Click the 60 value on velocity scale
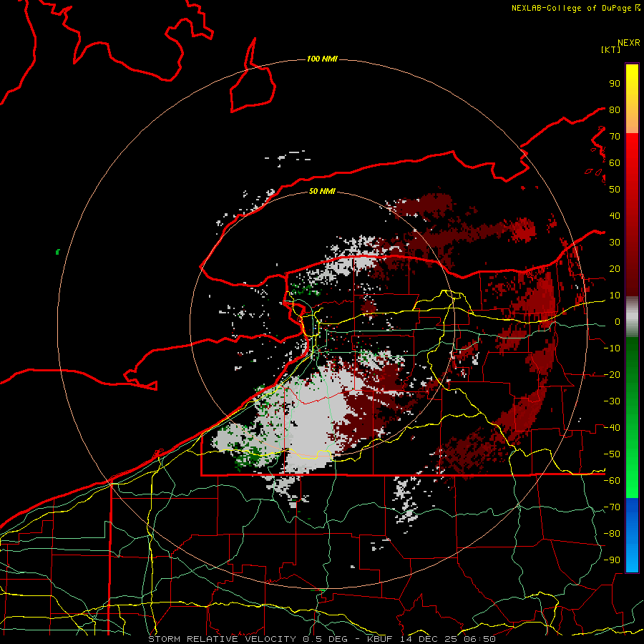Screen dimensions: 644x644 [x=615, y=162]
